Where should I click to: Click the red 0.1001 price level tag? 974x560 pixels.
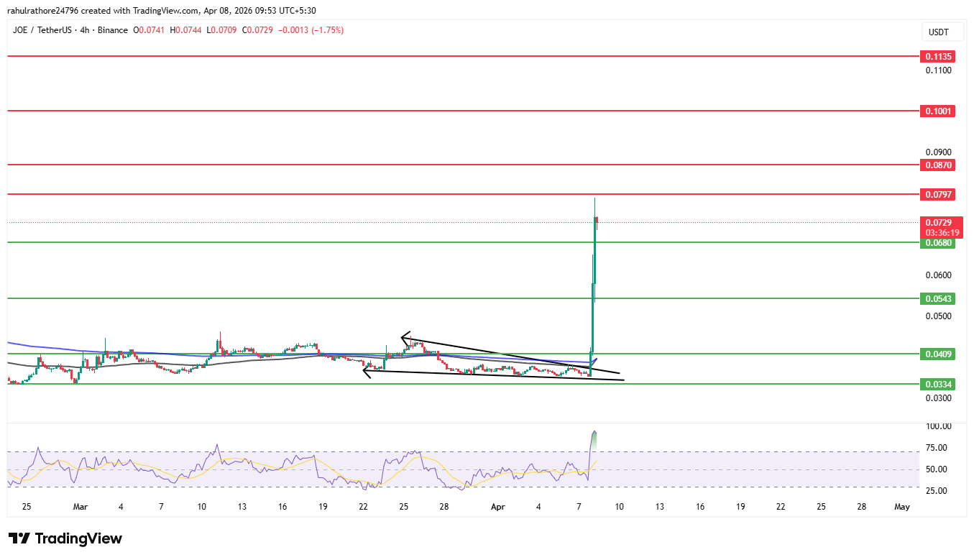point(939,111)
